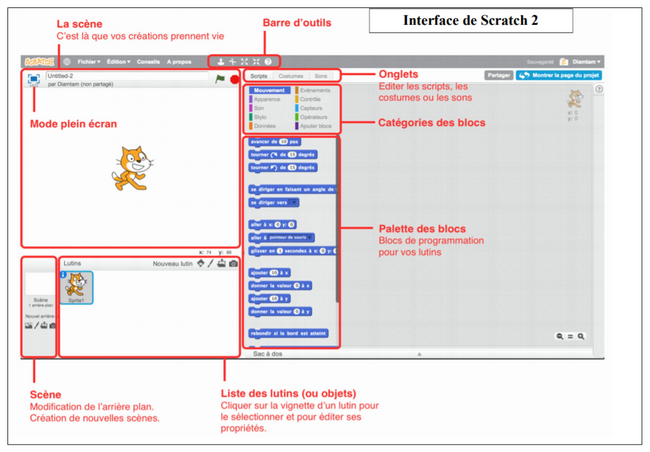Screen dimensions: 650x452
Task: Select the Shrink sprite tool
Action: pyautogui.click(x=256, y=62)
